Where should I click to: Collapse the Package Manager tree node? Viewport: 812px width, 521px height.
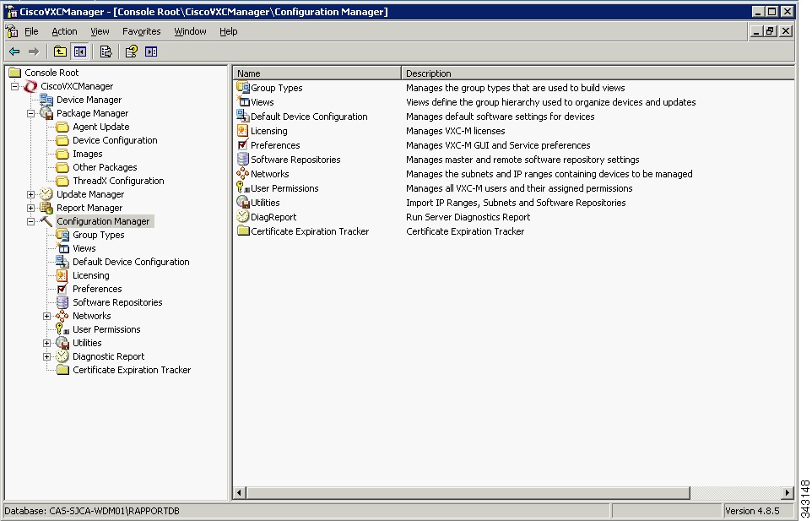point(31,113)
